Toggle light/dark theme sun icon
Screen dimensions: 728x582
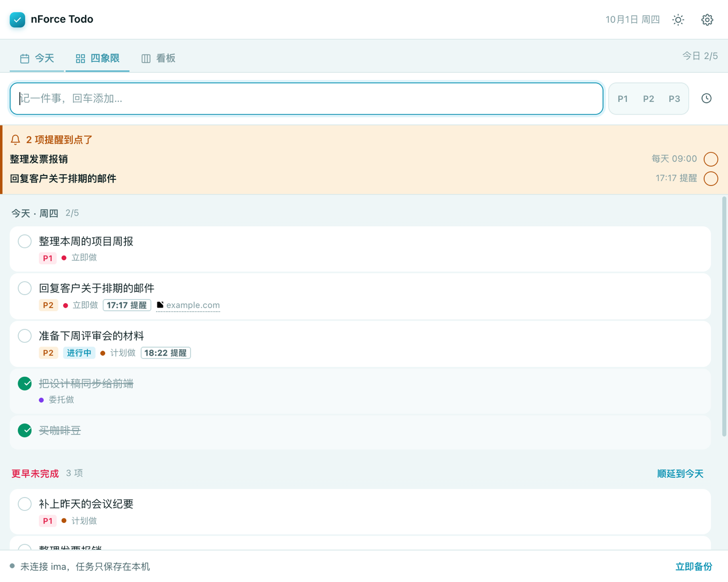pyautogui.click(x=678, y=20)
